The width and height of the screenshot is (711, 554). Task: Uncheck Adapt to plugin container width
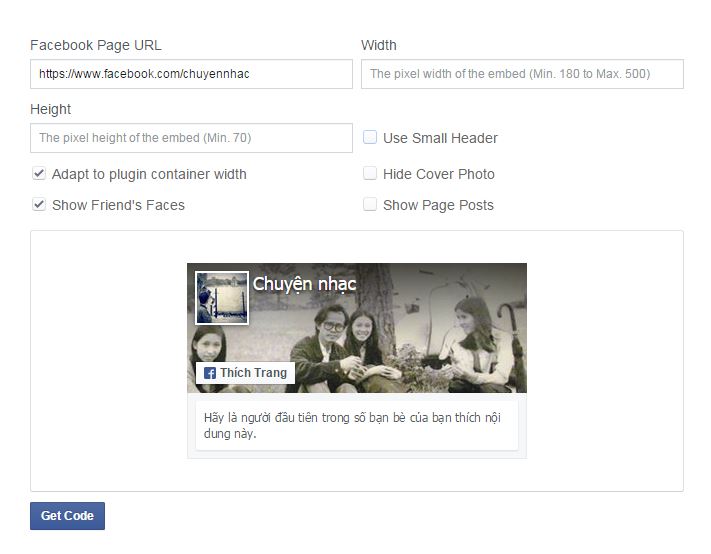click(39, 173)
